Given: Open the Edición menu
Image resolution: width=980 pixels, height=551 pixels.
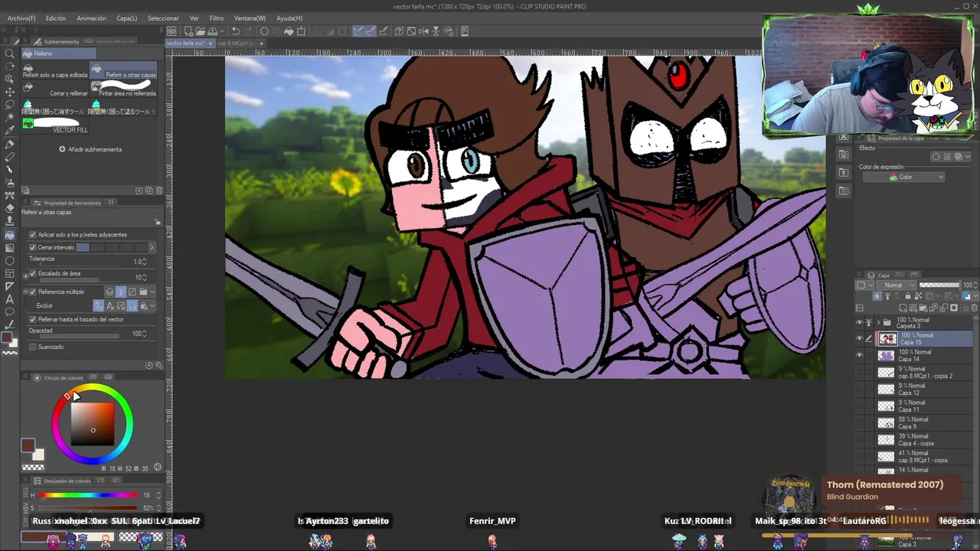Looking at the screenshot, I should pos(56,18).
